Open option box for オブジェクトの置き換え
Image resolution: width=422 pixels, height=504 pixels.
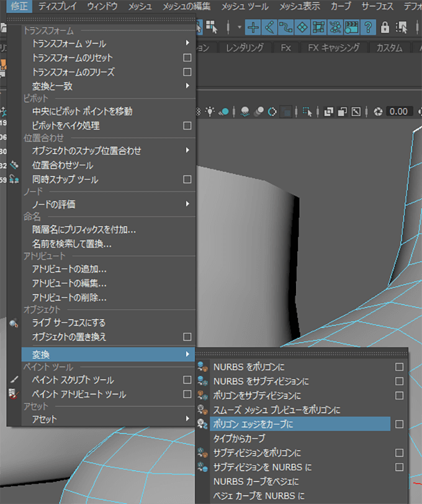187,337
